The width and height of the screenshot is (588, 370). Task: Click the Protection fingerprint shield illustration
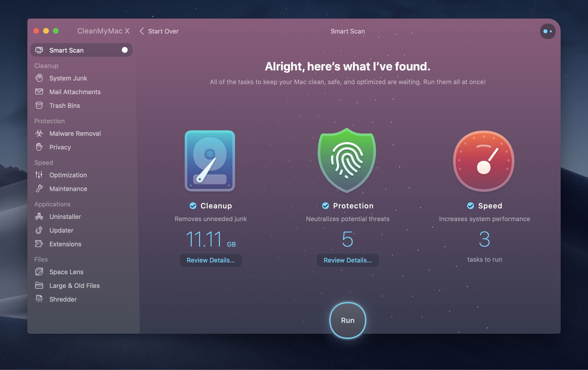347,160
